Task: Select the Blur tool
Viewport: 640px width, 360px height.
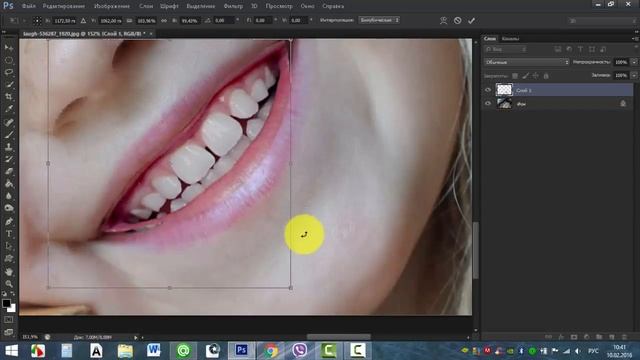Action: pos(9,196)
